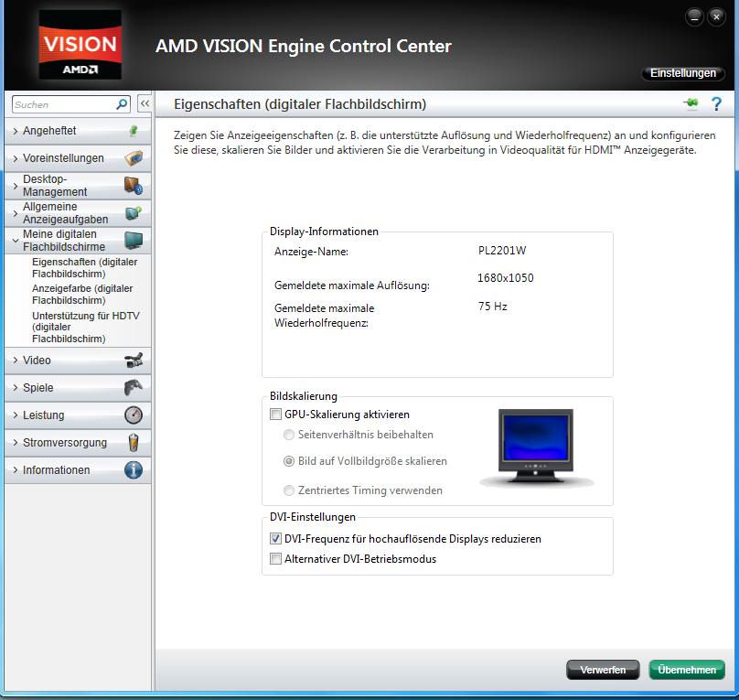Select Seitenverhältnis beibehalten radio option
Image resolution: width=739 pixels, height=700 pixels.
[288, 435]
